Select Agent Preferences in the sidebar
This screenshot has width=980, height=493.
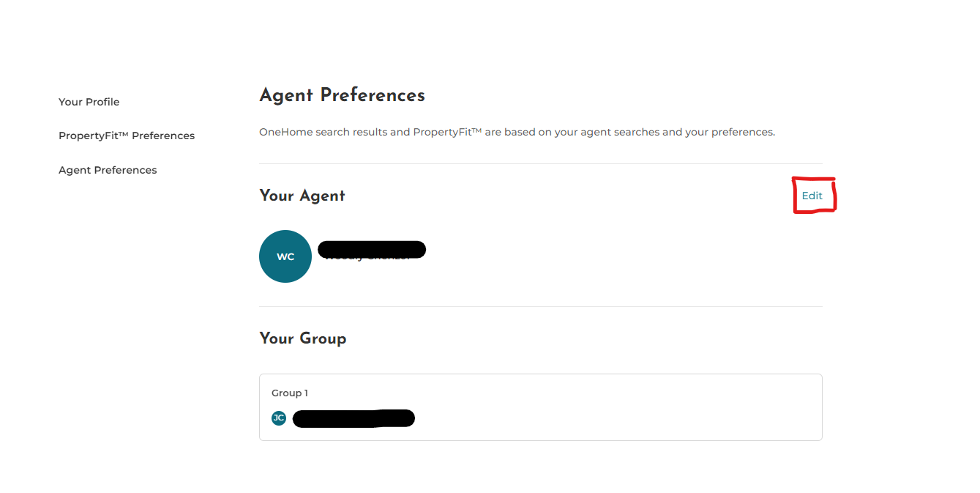108,170
